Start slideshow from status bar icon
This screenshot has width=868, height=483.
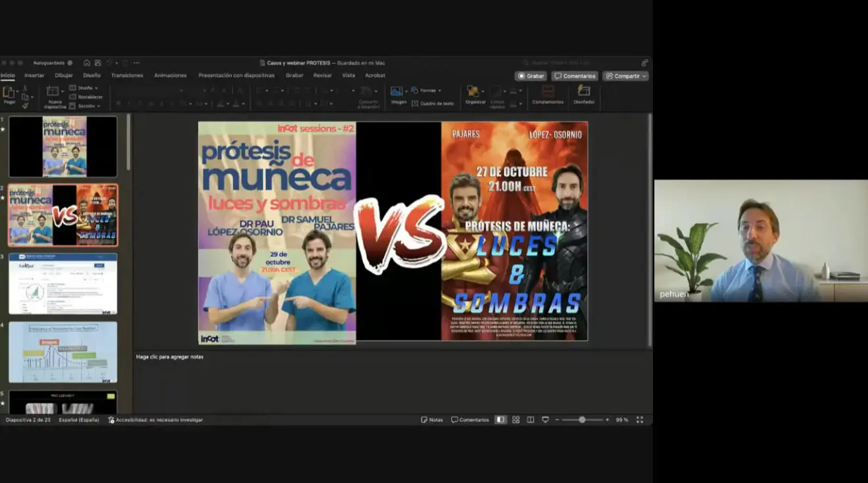click(x=545, y=420)
